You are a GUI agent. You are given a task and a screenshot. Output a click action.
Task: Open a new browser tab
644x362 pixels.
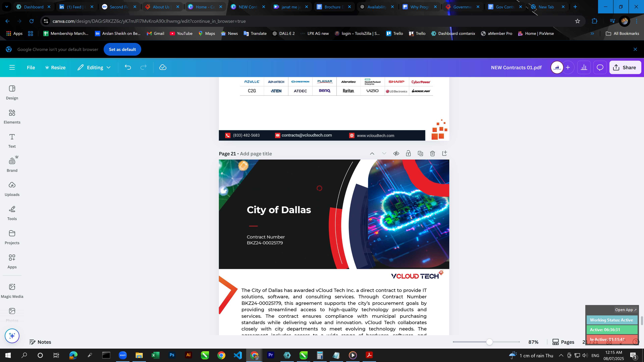pos(575,7)
